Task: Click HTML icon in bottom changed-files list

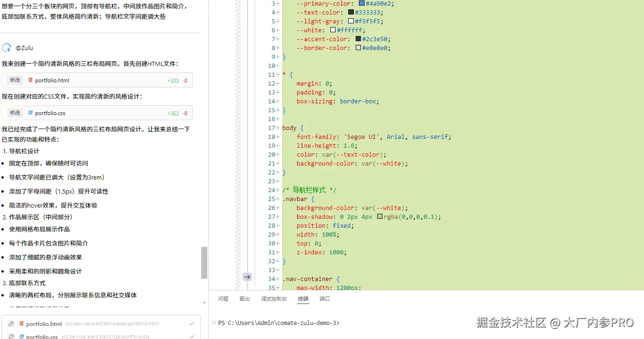Action: pos(21,324)
